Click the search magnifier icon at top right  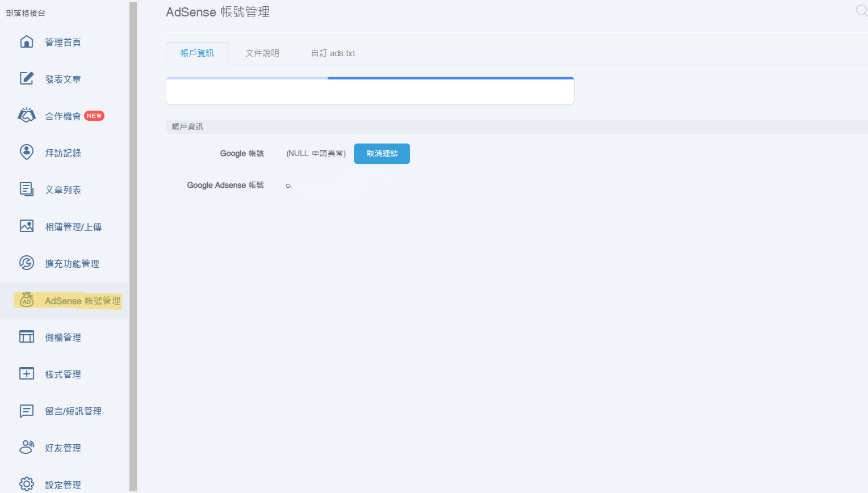coord(861,10)
